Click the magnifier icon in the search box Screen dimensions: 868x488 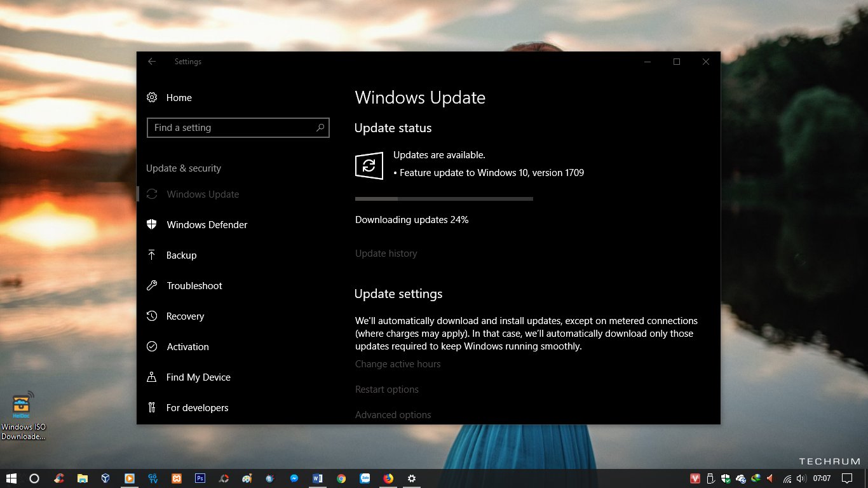click(321, 128)
